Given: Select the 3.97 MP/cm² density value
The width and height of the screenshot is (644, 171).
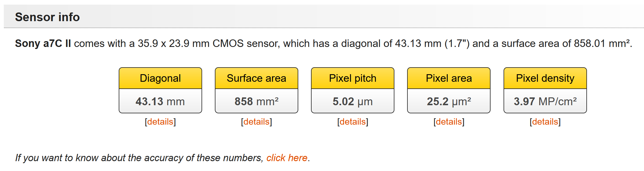Looking at the screenshot, I should pyautogui.click(x=545, y=101).
